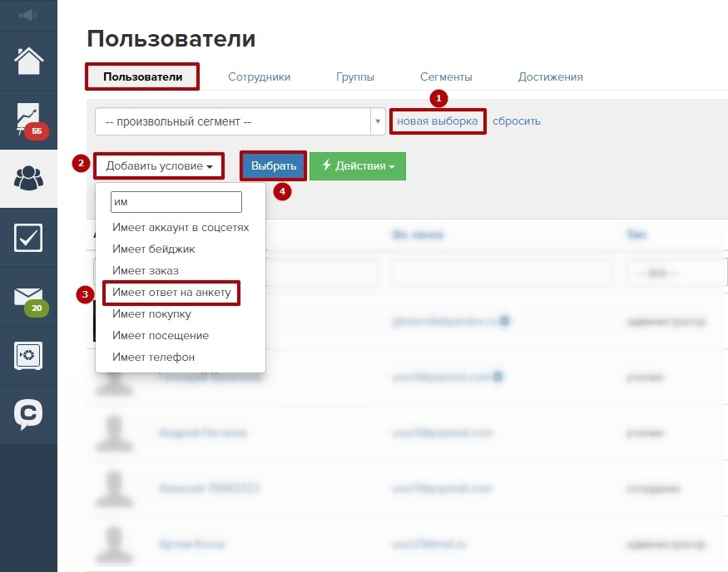Viewport: 728px width, 572px height.
Task: Open the tasks checkmark icon in sidebar
Action: (x=28, y=238)
